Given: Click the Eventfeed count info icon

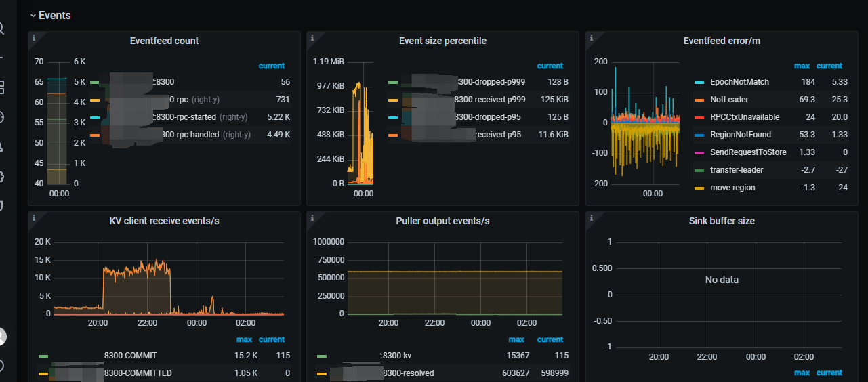Looking at the screenshot, I should [33, 38].
